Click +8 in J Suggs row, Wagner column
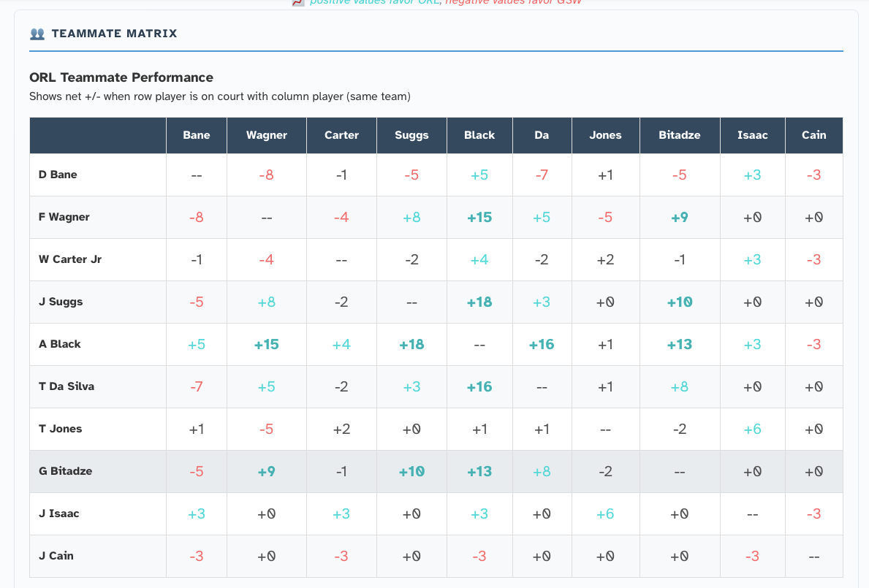869x588 pixels. (x=267, y=302)
